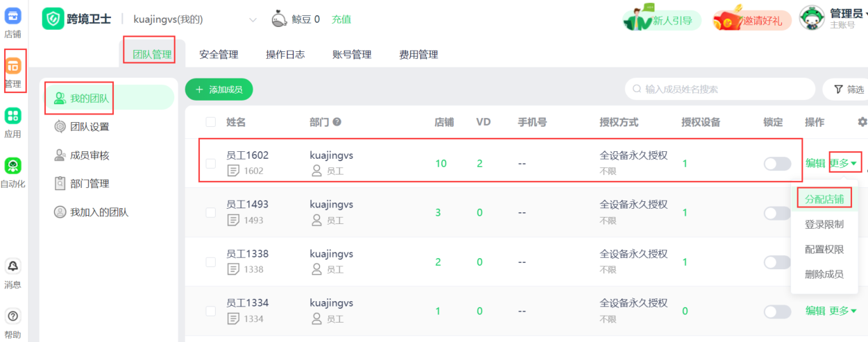Click the 部门 column help icon
This screenshot has height=342, width=868.
[337, 122]
